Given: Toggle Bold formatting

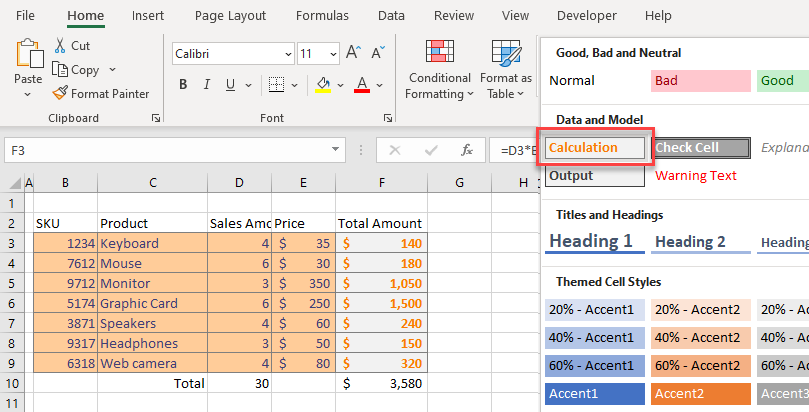Looking at the screenshot, I should pos(185,85).
